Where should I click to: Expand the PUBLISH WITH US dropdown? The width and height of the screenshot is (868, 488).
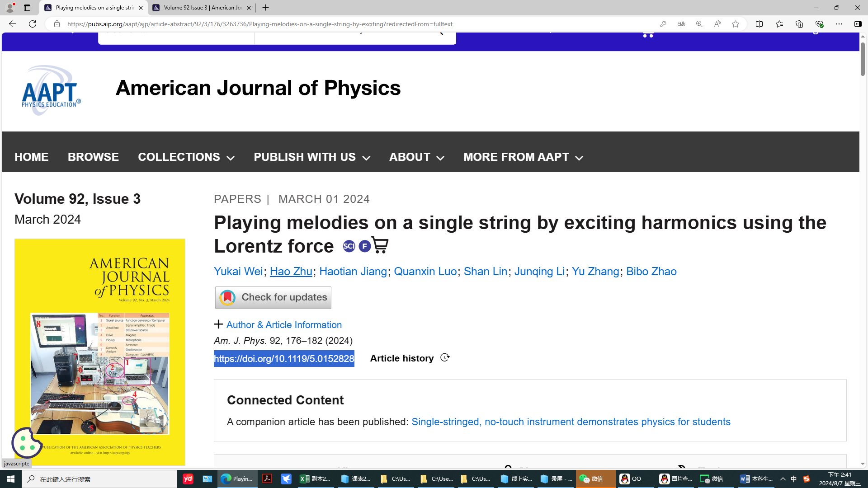(312, 157)
